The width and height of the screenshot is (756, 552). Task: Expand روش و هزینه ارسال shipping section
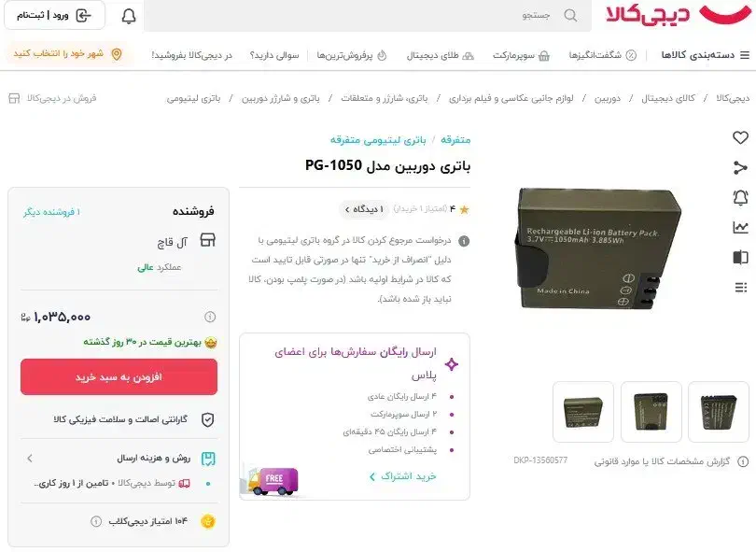tap(119, 458)
